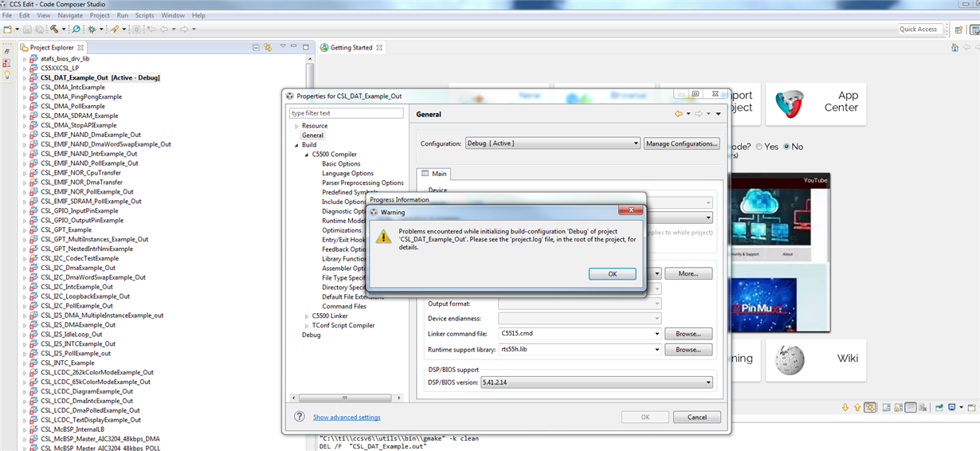
Task: Toggle console word wrap arrows icon
Action: 870,407
